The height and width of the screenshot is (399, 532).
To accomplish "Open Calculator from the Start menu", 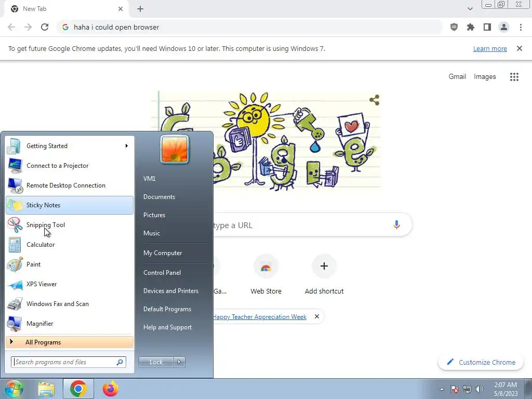I will (x=70, y=244).
